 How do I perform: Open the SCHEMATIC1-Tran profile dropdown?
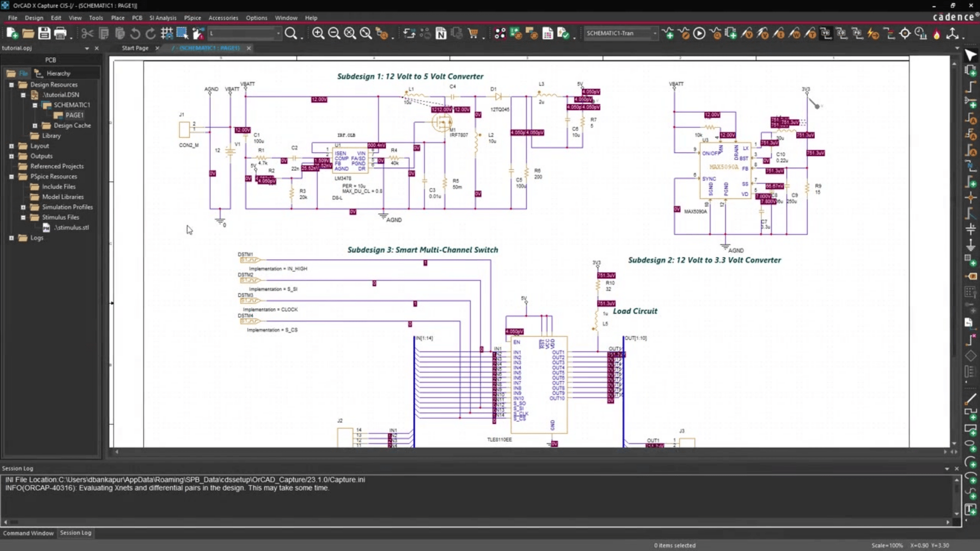coord(655,34)
